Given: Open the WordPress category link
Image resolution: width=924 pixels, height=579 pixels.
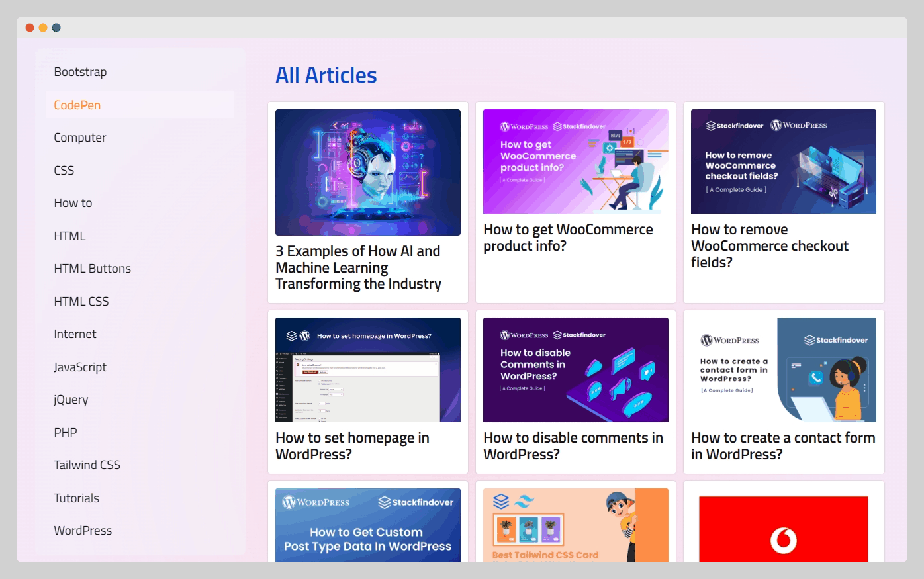Looking at the screenshot, I should click(x=83, y=531).
